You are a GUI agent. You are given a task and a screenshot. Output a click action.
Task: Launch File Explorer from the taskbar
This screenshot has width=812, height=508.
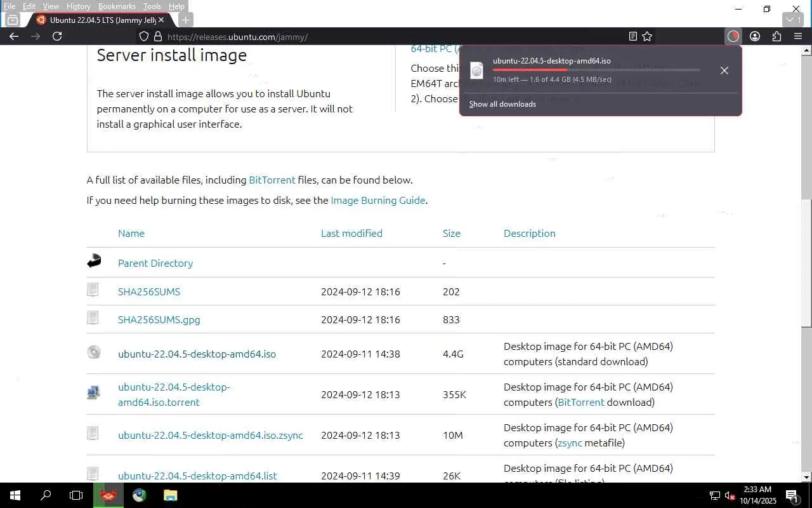point(171,495)
